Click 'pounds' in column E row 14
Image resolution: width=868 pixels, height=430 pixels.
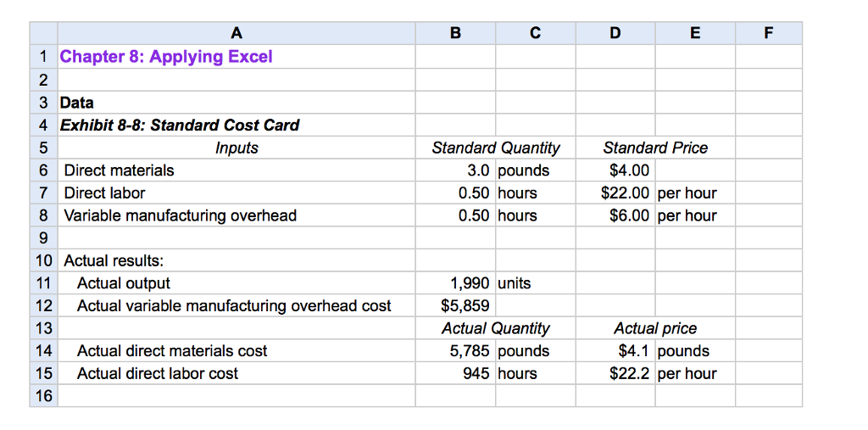click(x=695, y=351)
